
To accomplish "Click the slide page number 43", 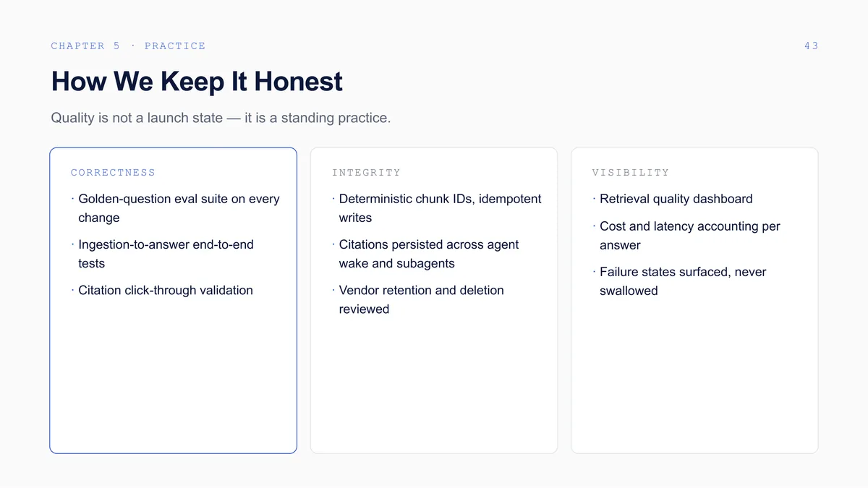I will pos(811,46).
